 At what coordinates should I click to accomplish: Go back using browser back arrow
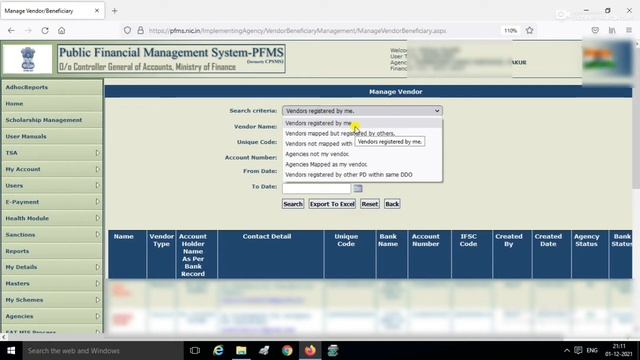[11, 31]
